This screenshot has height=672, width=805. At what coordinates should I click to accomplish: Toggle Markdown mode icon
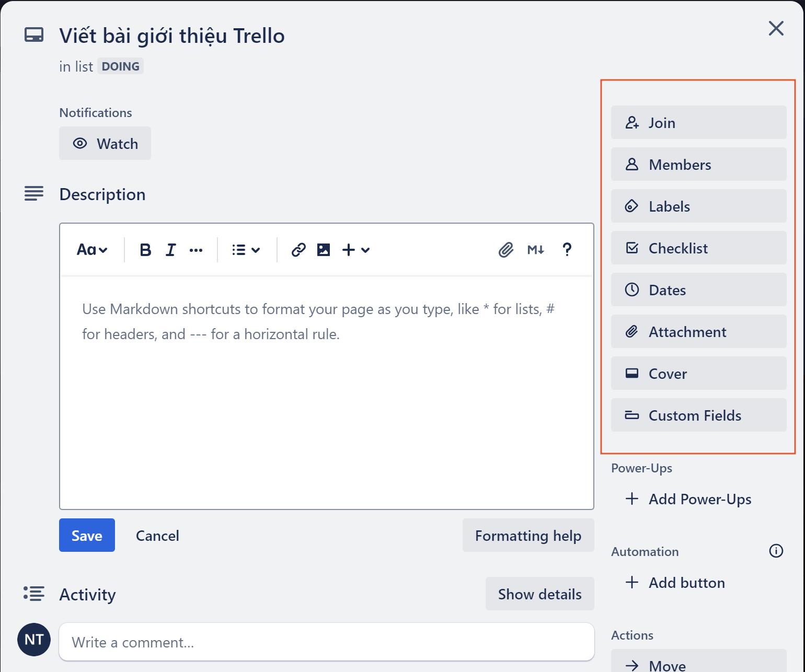pos(536,250)
